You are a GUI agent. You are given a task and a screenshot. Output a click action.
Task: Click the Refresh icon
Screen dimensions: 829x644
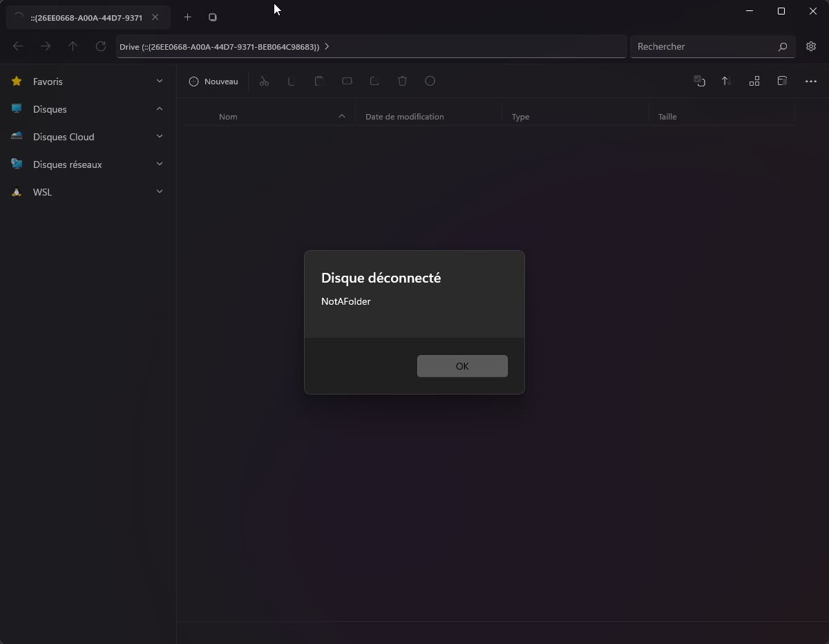(x=101, y=46)
